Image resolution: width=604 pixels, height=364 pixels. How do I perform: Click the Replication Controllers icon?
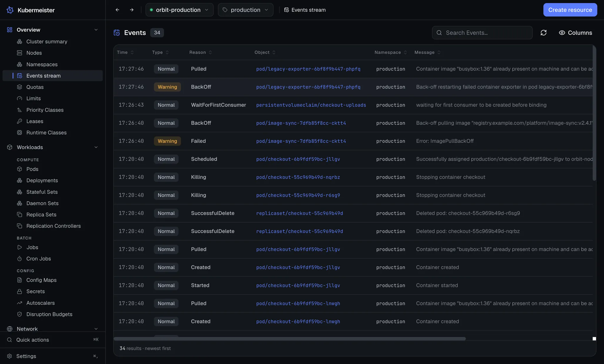click(x=19, y=226)
